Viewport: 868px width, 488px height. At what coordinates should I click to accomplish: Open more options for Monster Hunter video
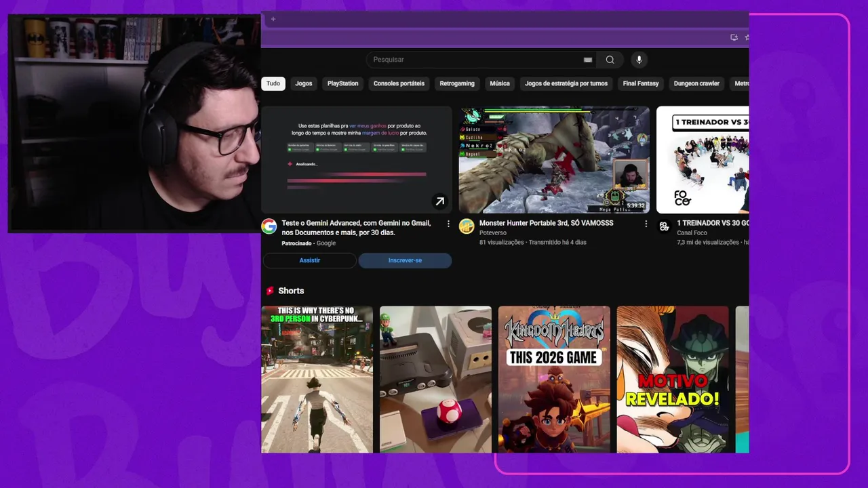click(x=646, y=224)
